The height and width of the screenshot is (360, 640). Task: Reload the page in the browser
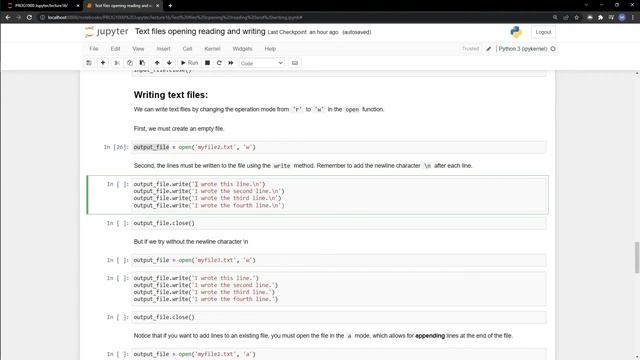pyautogui.click(x=29, y=18)
